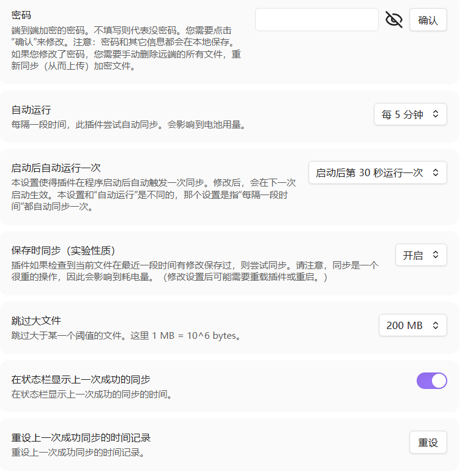The width and height of the screenshot is (476, 474).
Task: Open the 启动后第 30 秒运行一次 dropdown
Action: click(x=377, y=172)
